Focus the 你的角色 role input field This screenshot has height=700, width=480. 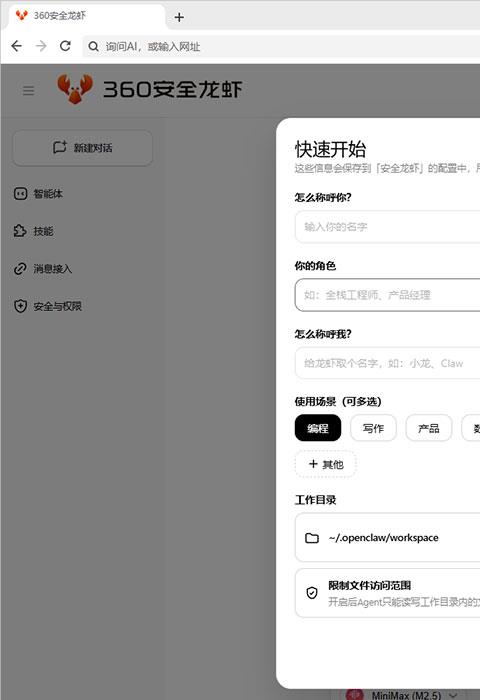387,295
